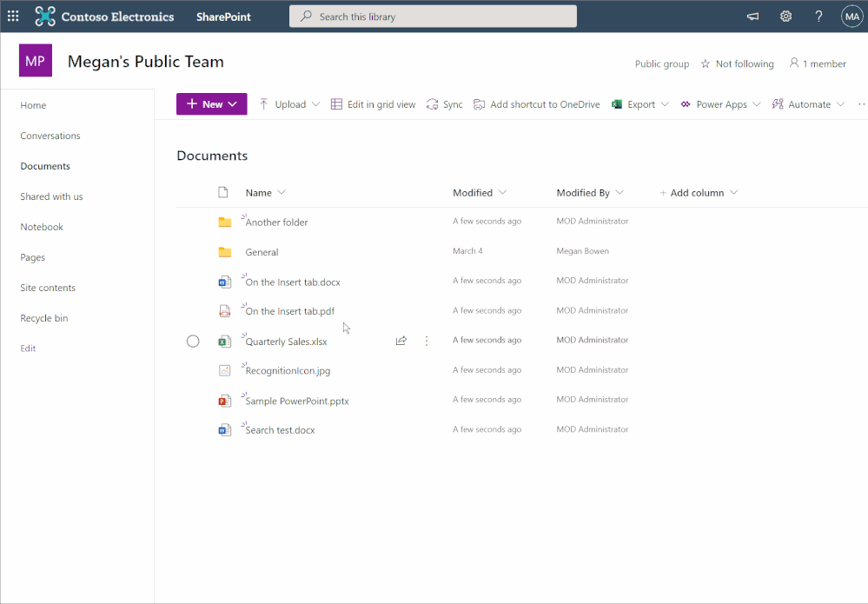
Task: Click the General folder icon
Action: [x=225, y=252]
